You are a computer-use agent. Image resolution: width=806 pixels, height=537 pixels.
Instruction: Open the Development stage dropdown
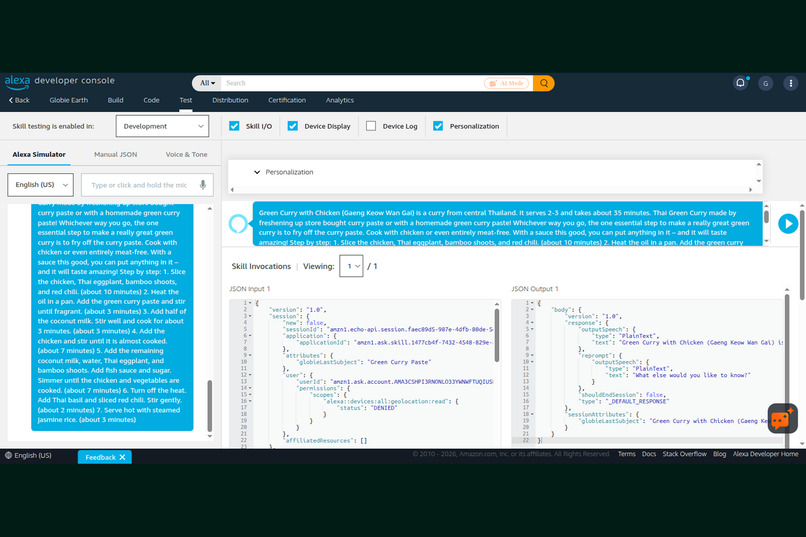pyautogui.click(x=162, y=126)
